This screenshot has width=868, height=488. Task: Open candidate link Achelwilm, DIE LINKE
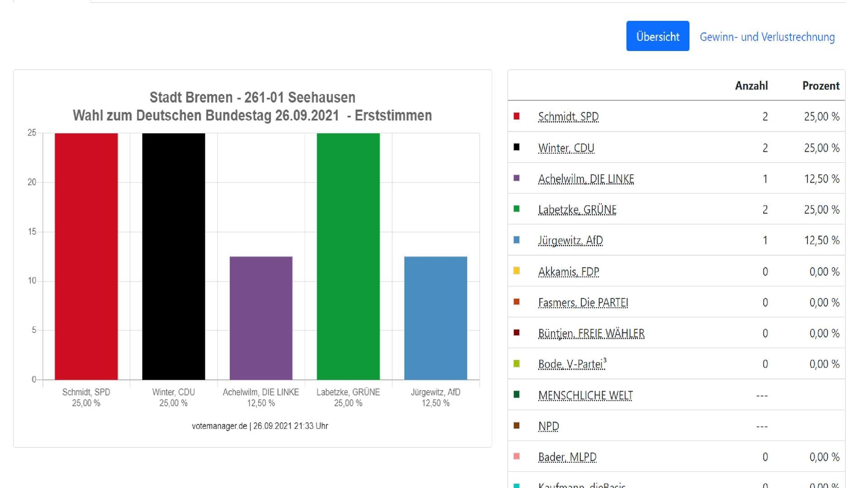(586, 179)
